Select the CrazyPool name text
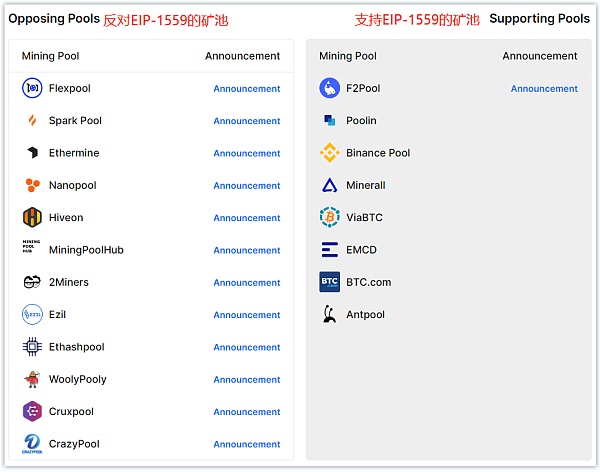This screenshot has width=600, height=472. tap(74, 444)
